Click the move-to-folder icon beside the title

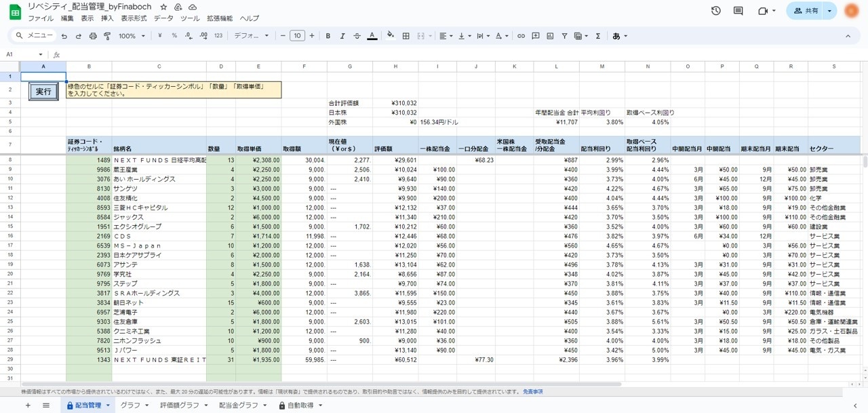pyautogui.click(x=178, y=7)
